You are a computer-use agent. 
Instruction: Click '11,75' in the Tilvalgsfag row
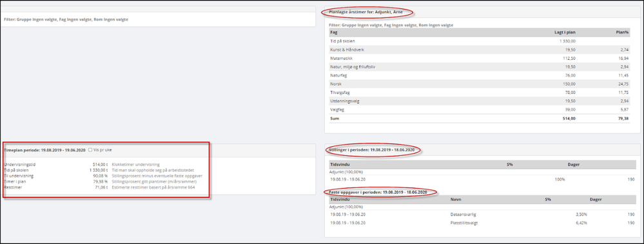[x=624, y=92]
